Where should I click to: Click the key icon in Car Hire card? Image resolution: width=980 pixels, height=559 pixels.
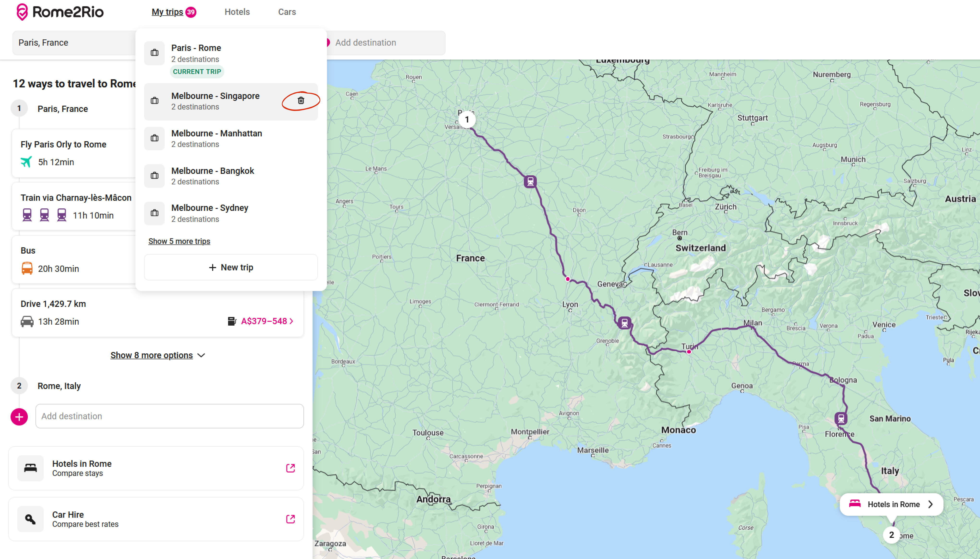[31, 519]
